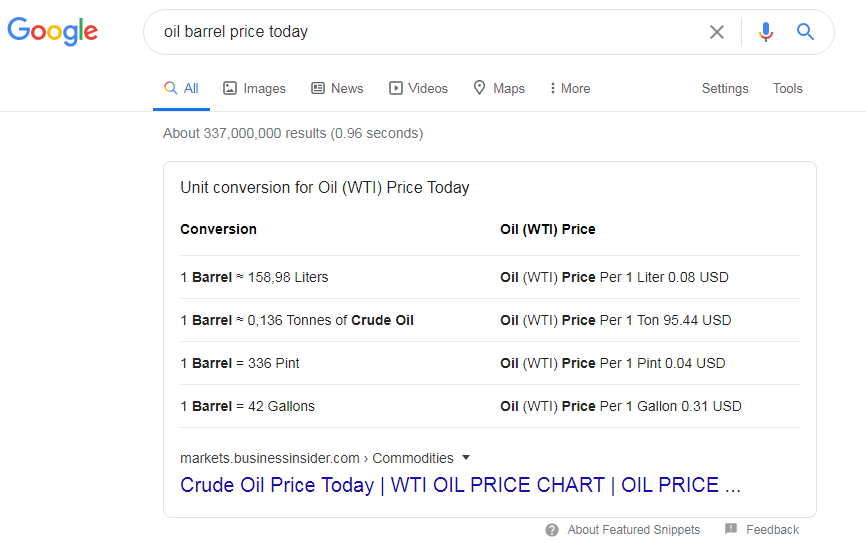Open Crude Oil Price Today result link
This screenshot has width=866, height=546.
click(460, 485)
